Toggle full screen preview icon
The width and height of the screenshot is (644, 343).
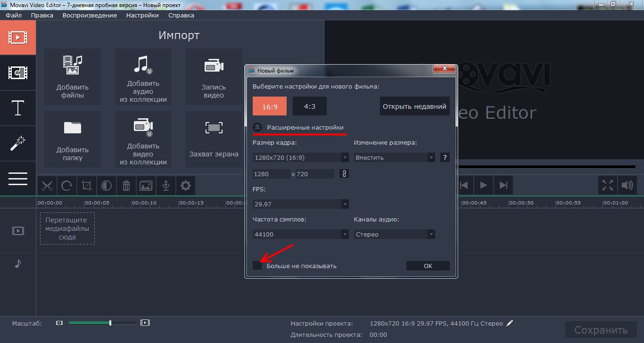(608, 185)
